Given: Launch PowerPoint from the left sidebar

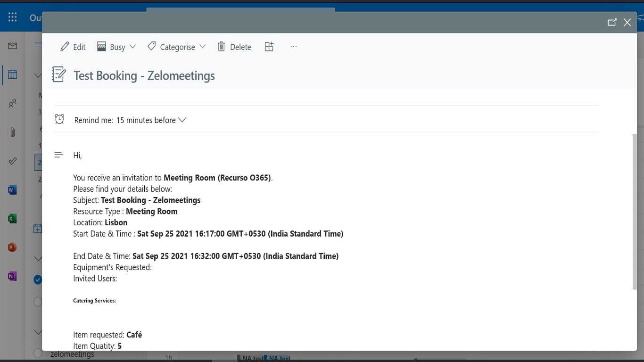Looking at the screenshot, I should pos(13,247).
